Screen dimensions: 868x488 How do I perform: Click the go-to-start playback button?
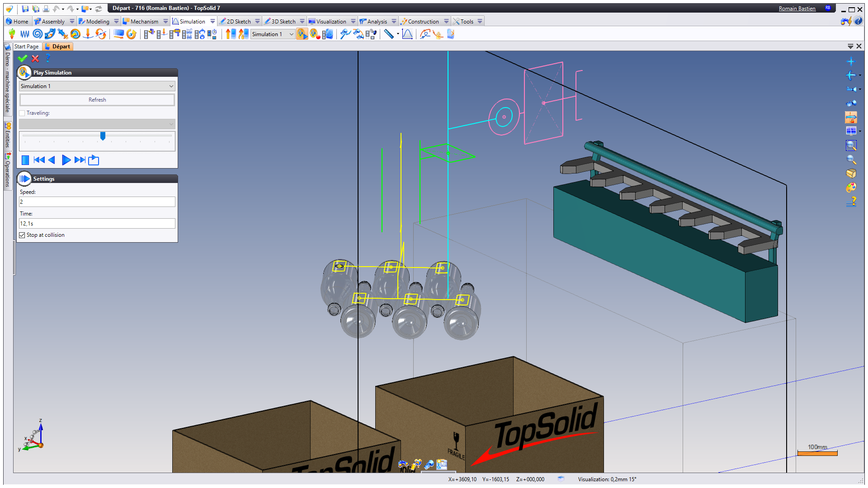tap(39, 160)
